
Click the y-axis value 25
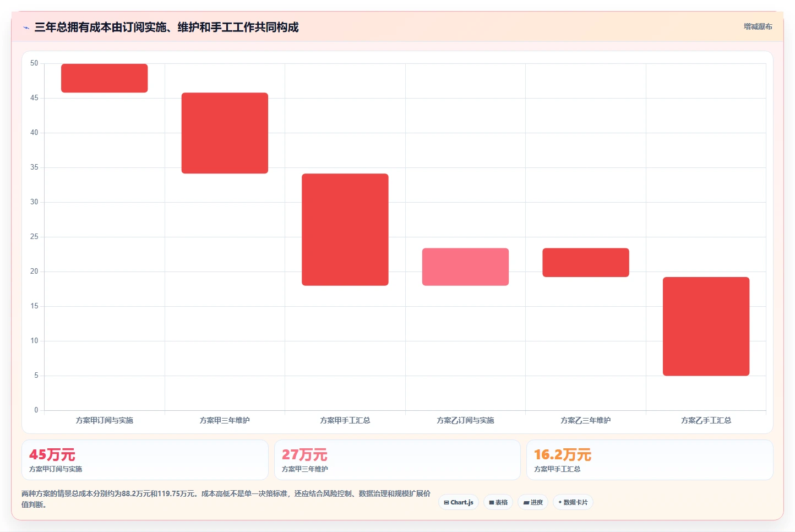34,237
